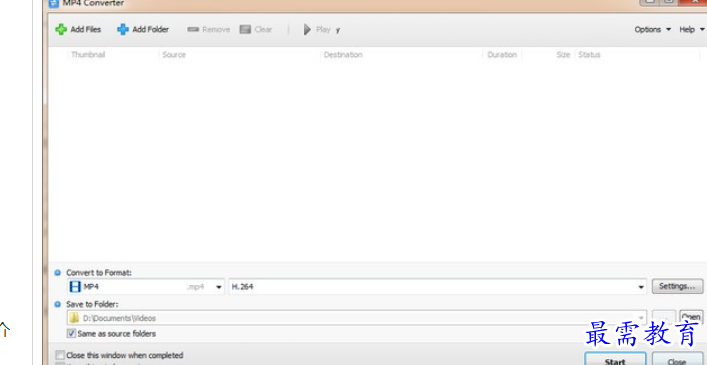Image resolution: width=707 pixels, height=365 pixels.
Task: Toggle Same as source folders checkbox
Action: 71,334
